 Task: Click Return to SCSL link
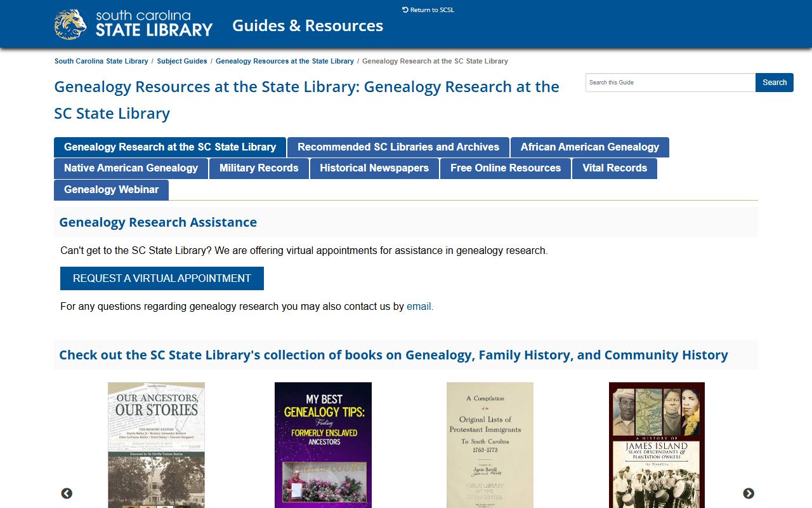[428, 10]
